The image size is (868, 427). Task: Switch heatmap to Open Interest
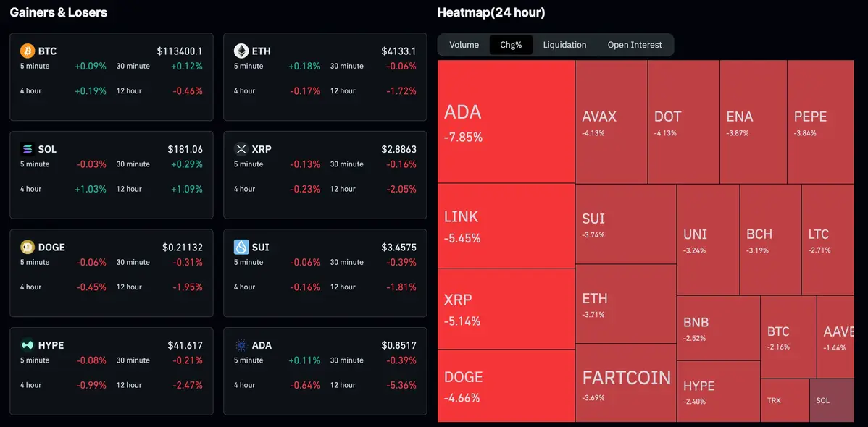click(634, 44)
